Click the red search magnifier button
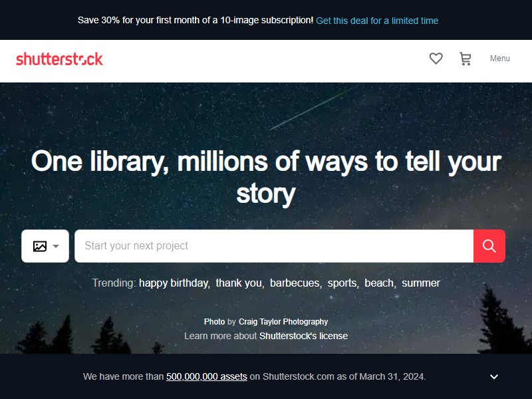 pyautogui.click(x=489, y=246)
